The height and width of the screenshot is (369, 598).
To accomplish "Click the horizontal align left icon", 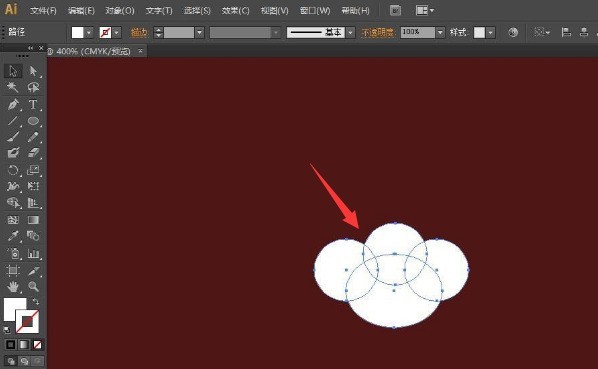I will pyautogui.click(x=566, y=32).
